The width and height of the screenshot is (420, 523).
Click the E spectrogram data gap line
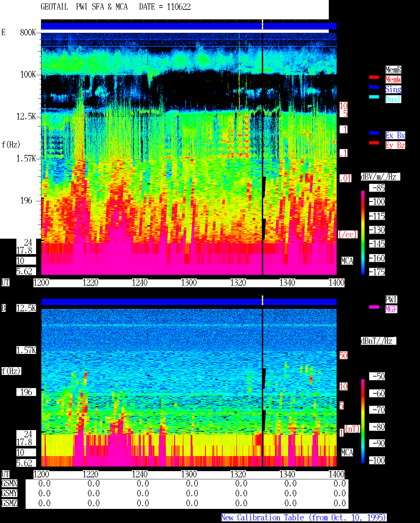pos(262,154)
